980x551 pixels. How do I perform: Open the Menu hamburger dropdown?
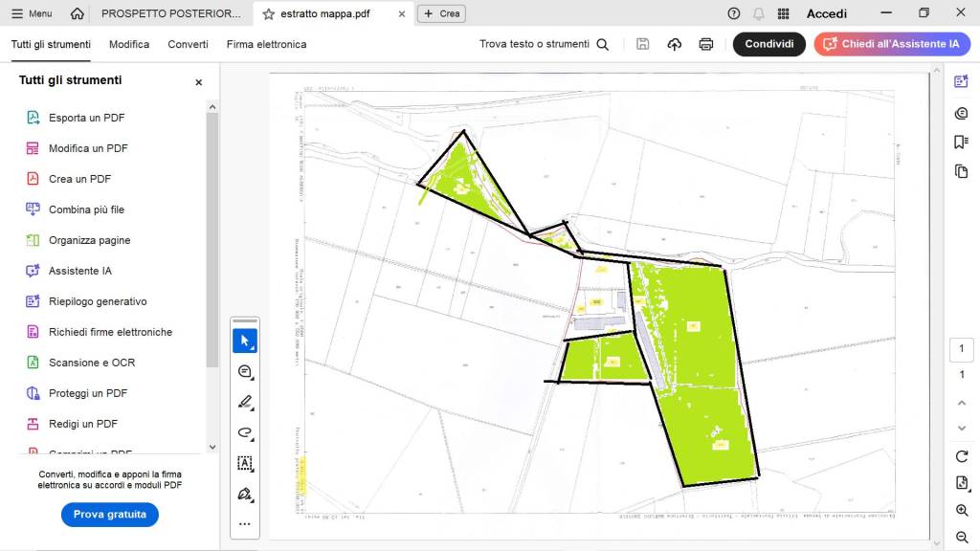tap(32, 13)
